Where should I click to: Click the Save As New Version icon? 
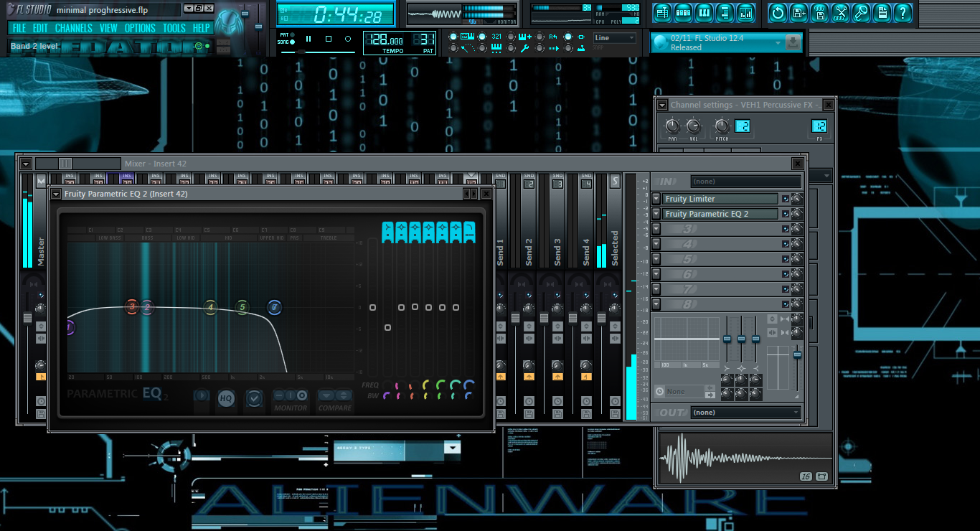[x=798, y=12]
